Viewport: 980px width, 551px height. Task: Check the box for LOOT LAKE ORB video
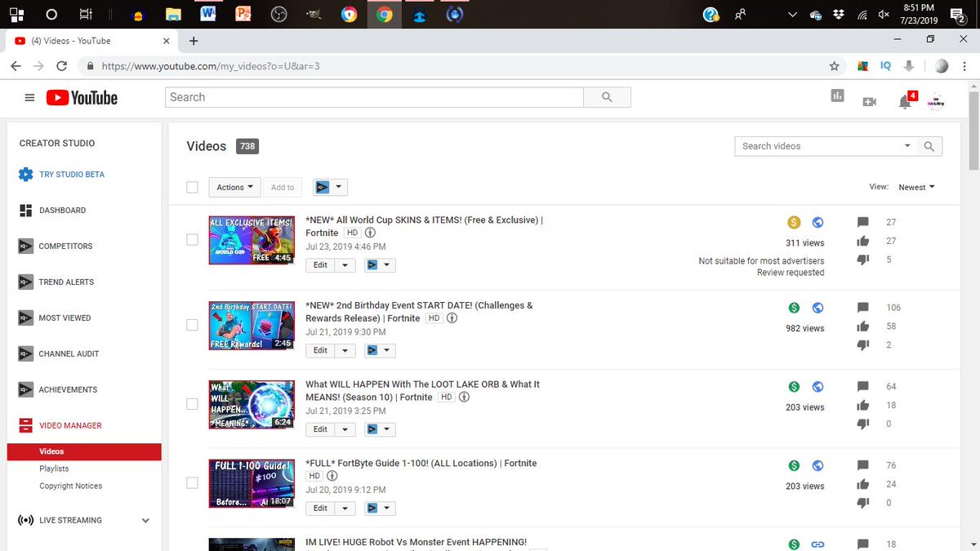click(193, 403)
